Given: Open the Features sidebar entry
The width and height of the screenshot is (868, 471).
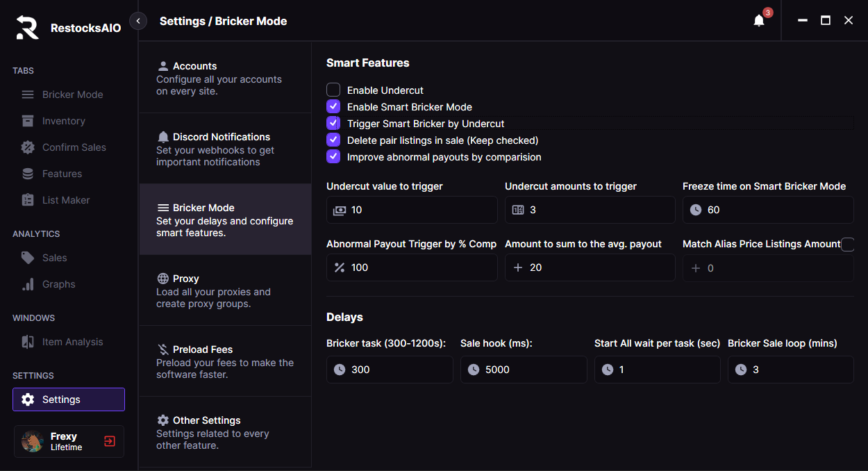Looking at the screenshot, I should [62, 174].
